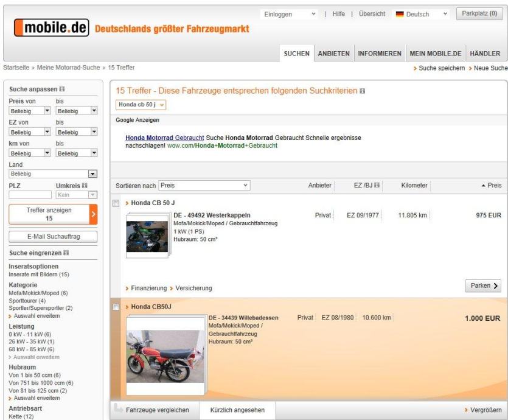Screen dimensions: 508x420
Task: Click info icon beside Suche anpassen
Action: coord(62,89)
